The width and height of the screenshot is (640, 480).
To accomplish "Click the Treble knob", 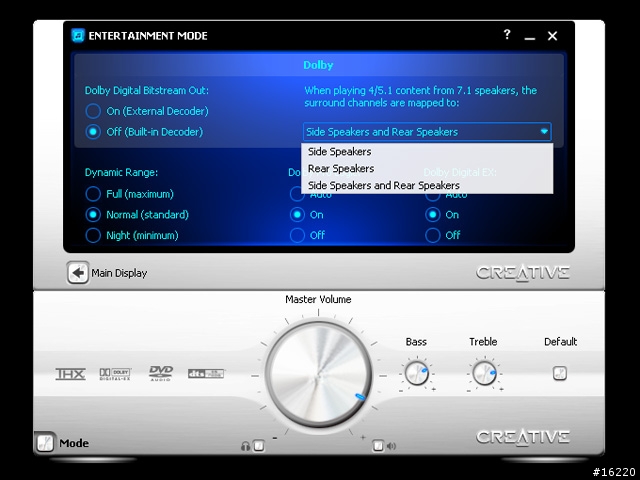I will (484, 373).
